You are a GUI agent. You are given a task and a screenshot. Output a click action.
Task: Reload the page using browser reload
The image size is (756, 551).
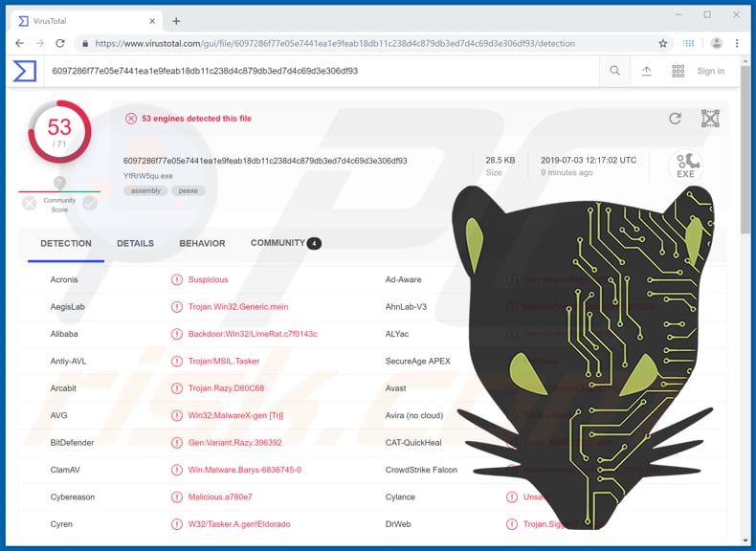pos(60,43)
